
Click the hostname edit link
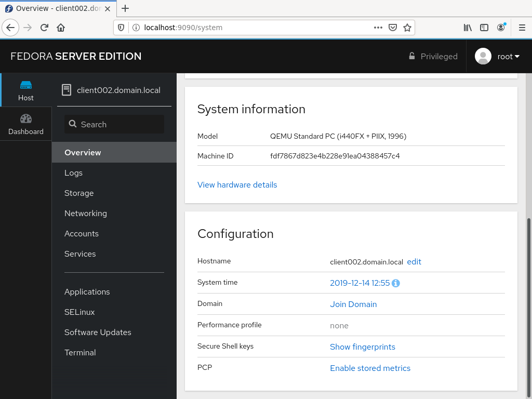pos(414,262)
